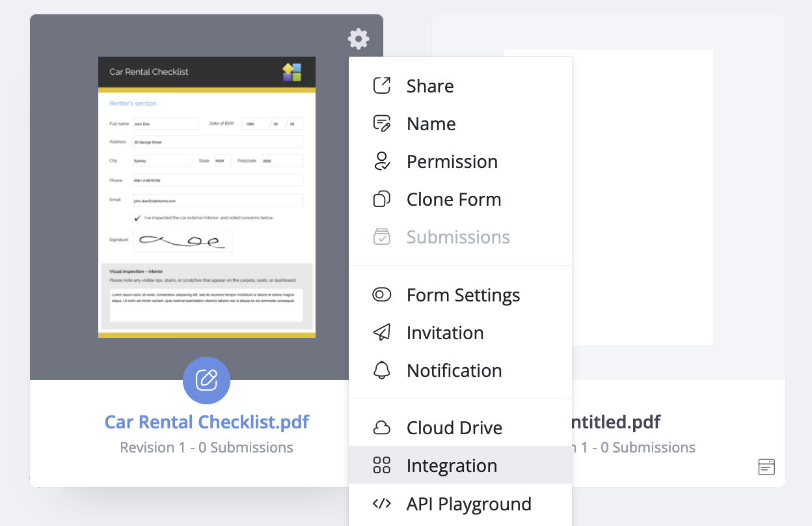This screenshot has width=812, height=526.
Task: Select the Name menu option
Action: [x=431, y=124]
